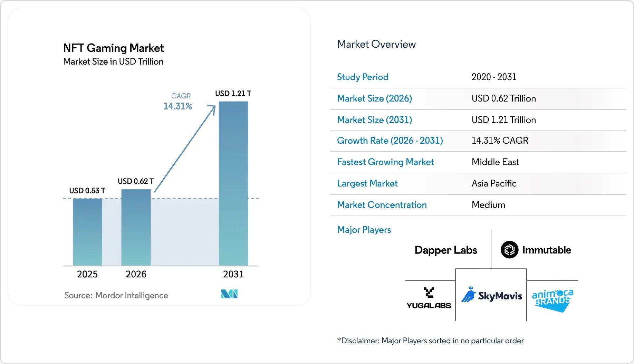Click the Study Period label
Image resolution: width=634 pixels, height=364 pixels.
coord(363,77)
